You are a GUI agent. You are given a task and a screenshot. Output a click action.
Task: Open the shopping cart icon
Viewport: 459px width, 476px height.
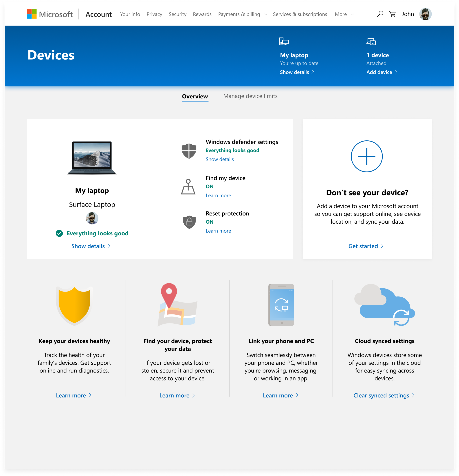click(x=393, y=14)
